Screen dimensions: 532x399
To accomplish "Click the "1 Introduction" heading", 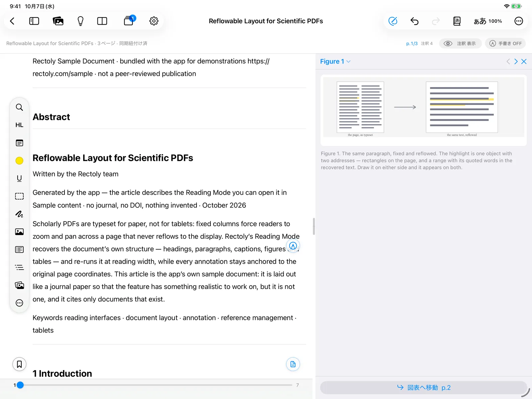I will point(62,373).
